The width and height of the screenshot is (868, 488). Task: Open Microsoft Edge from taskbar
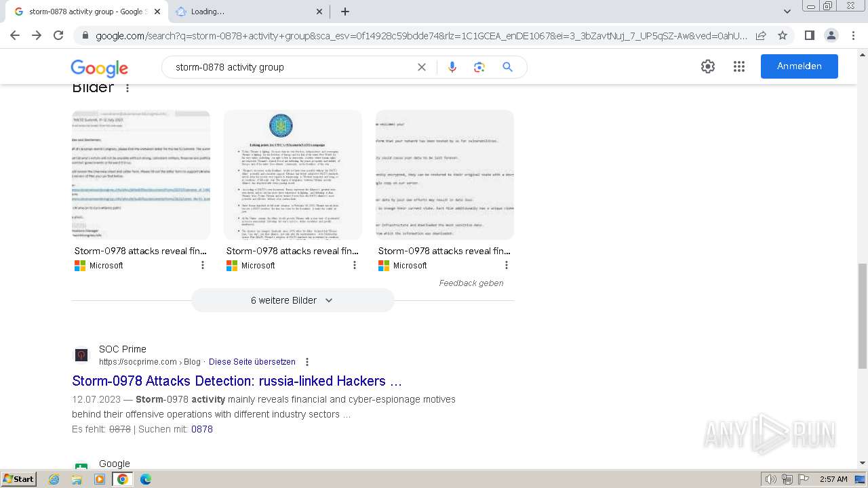click(145, 479)
